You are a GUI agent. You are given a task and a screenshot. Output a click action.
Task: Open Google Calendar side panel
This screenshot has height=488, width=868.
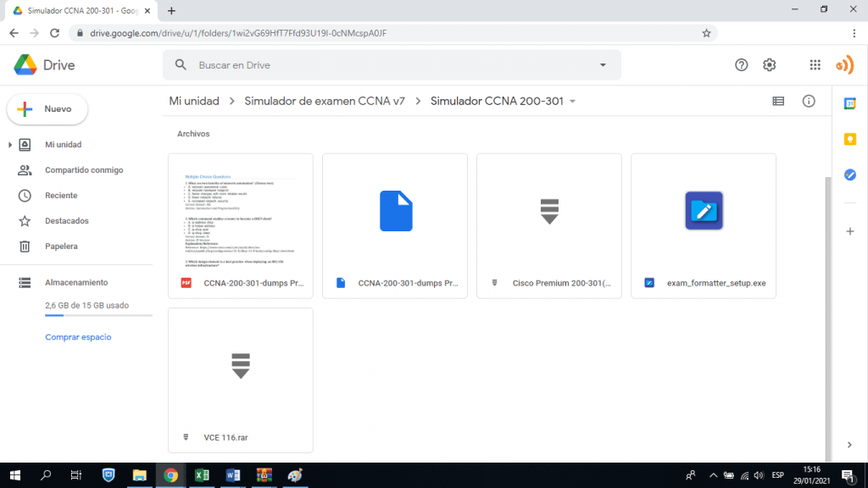tap(849, 103)
